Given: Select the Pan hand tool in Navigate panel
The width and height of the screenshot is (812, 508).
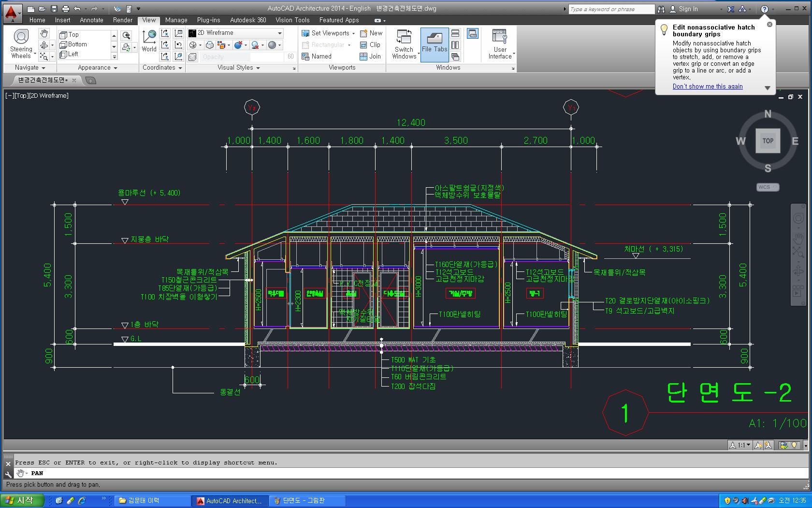Looking at the screenshot, I should (x=44, y=33).
